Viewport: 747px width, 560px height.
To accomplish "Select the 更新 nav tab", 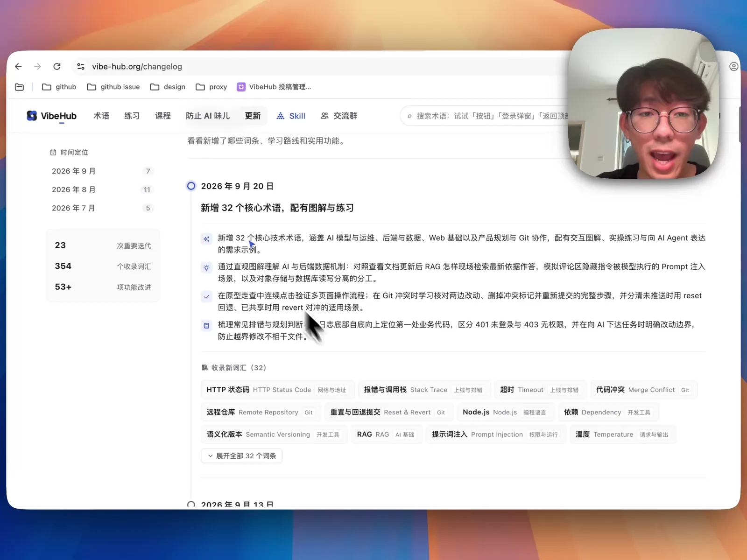I will tap(253, 116).
